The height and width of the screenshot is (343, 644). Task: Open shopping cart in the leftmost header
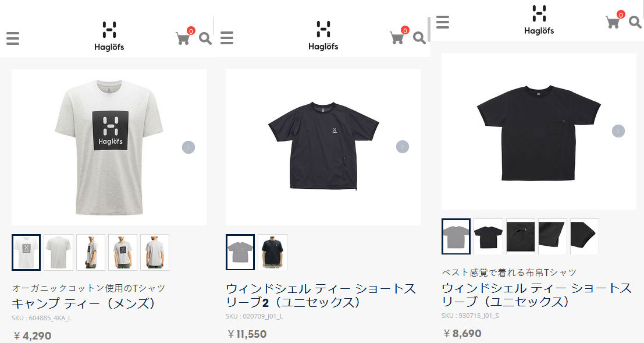183,38
